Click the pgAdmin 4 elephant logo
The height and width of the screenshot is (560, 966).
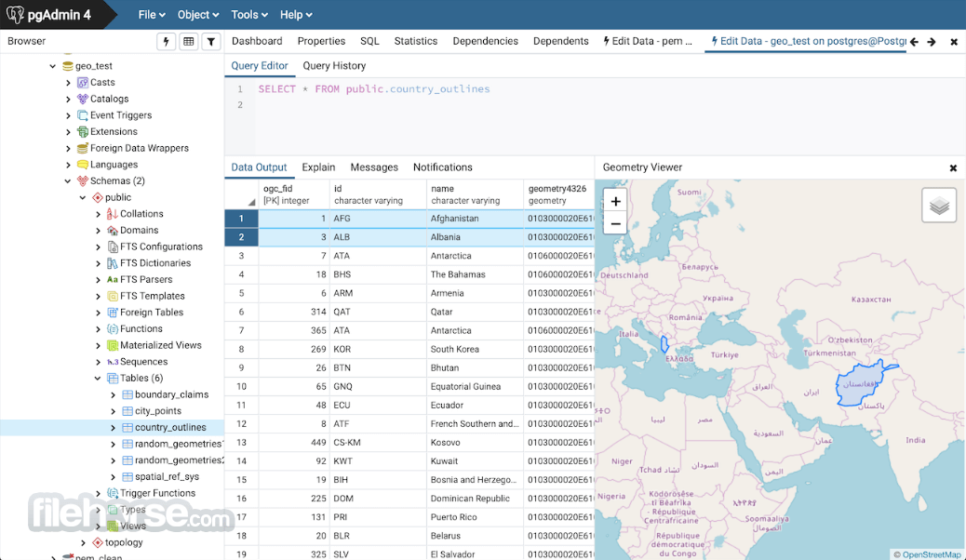15,14
